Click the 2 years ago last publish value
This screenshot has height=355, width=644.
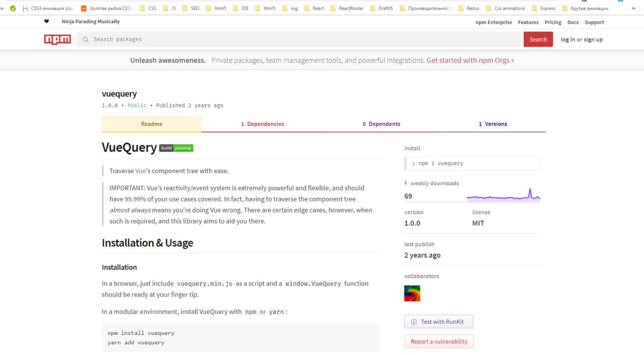click(x=422, y=255)
